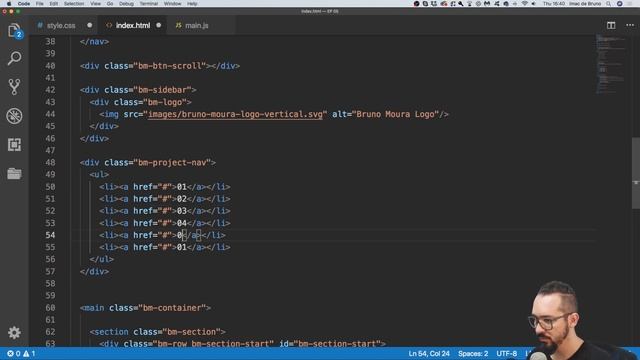
Task: Switch to the style.css tab
Action: tap(61, 25)
